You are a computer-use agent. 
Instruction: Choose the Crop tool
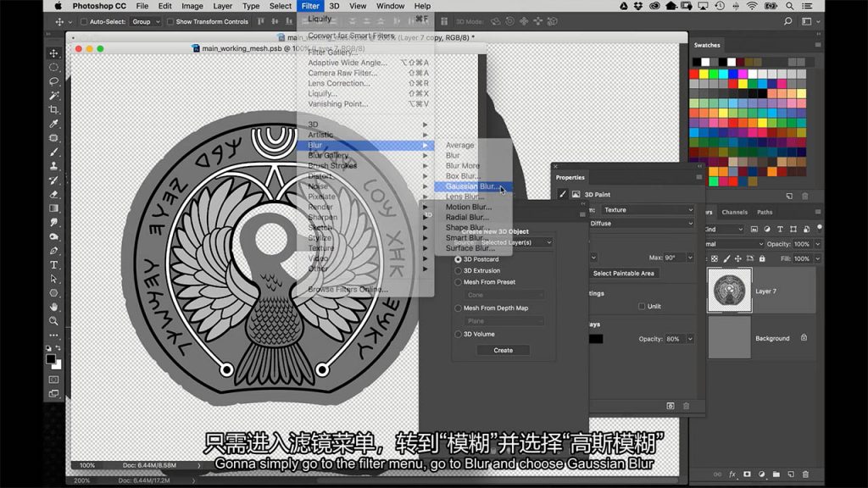53,109
